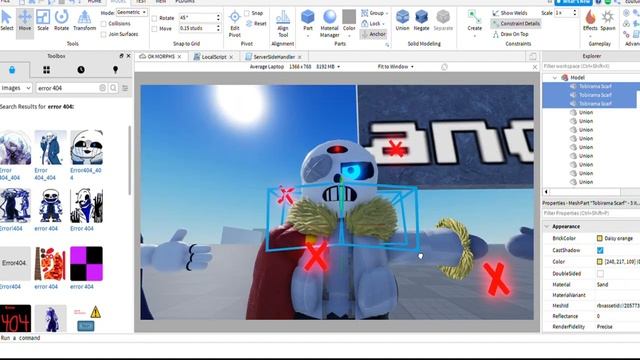Add Effects from Gameplay section
The image size is (640, 360).
[x=590, y=21]
